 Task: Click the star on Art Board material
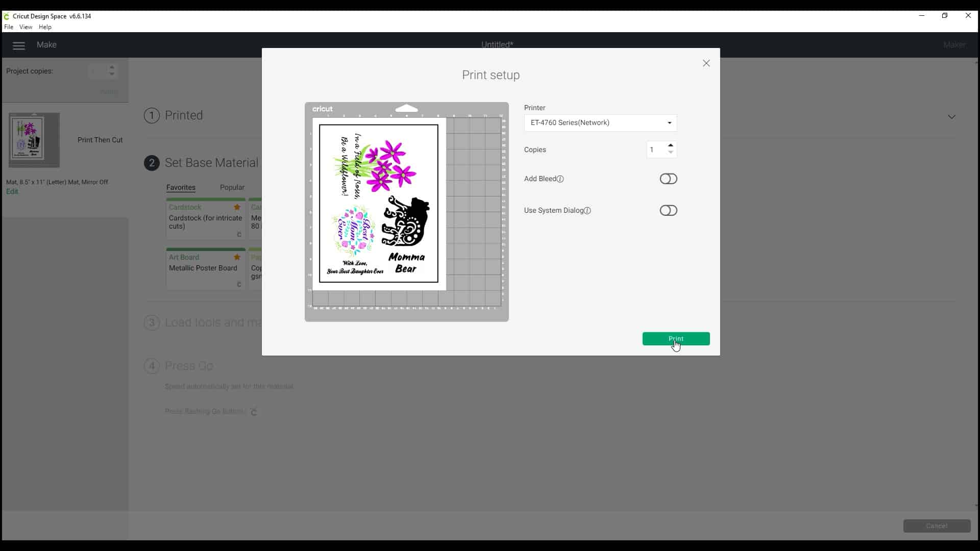[237, 257]
